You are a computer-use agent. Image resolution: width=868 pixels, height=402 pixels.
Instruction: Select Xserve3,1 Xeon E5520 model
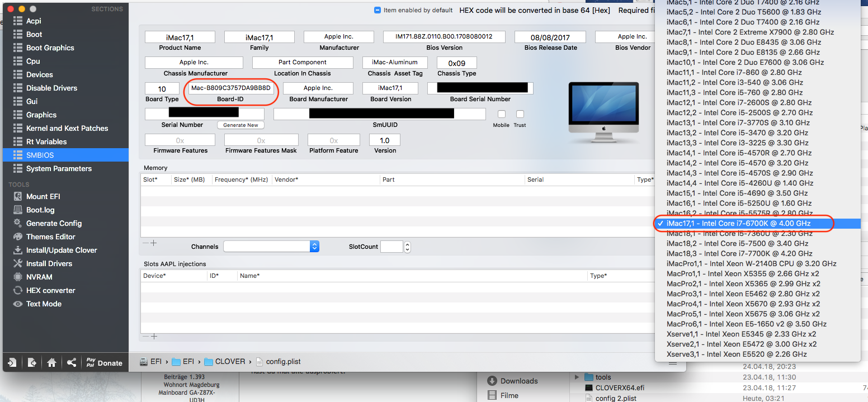tap(757, 354)
